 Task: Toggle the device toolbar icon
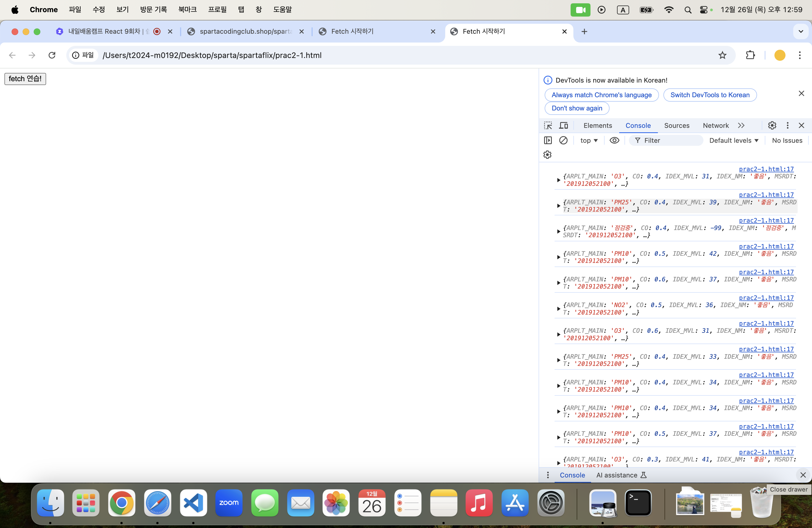coord(563,126)
